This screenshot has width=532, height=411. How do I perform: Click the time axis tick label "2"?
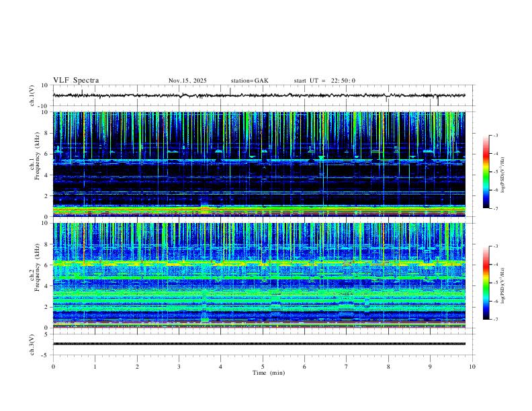point(137,367)
